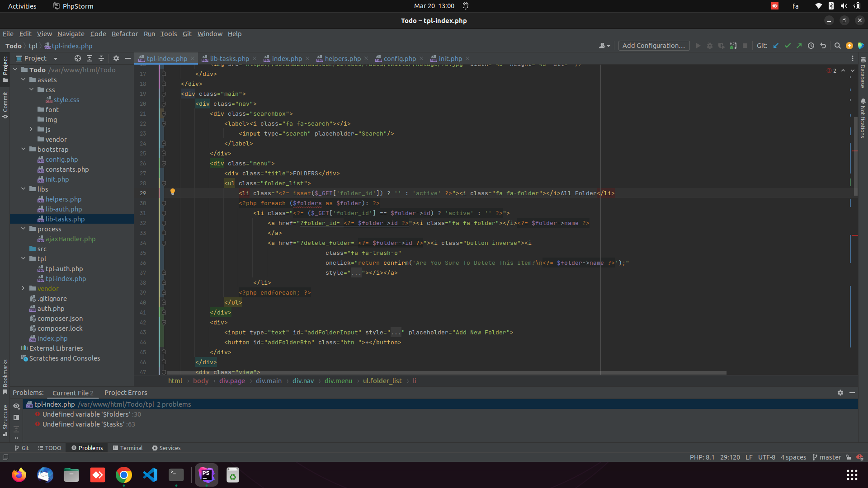Viewport: 868px width, 488px height.
Task: Switch to lib-tasks.php editor tab
Action: pyautogui.click(x=229, y=59)
